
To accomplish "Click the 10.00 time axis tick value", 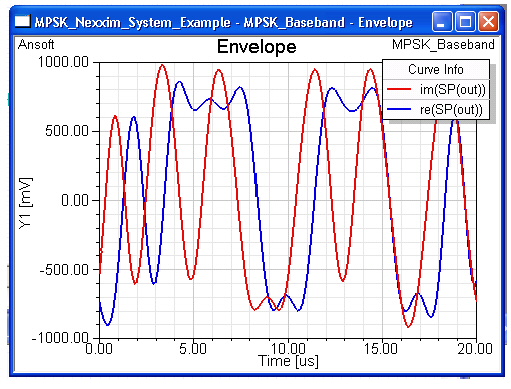I will coord(288,349).
